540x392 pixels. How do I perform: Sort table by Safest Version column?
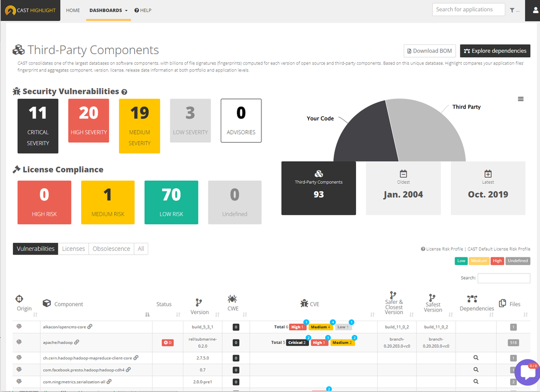[451, 314]
